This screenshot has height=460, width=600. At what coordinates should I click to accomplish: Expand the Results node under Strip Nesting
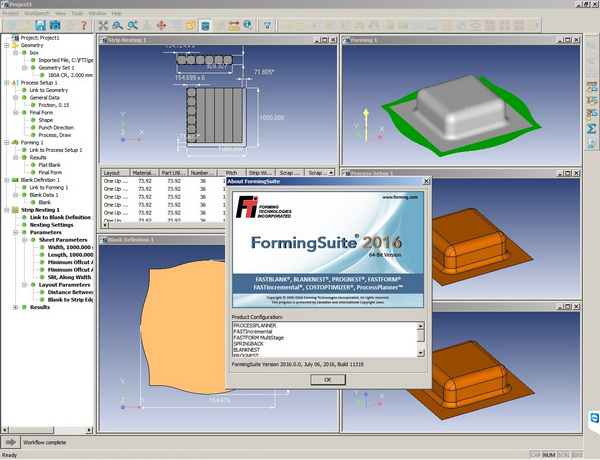(x=16, y=307)
